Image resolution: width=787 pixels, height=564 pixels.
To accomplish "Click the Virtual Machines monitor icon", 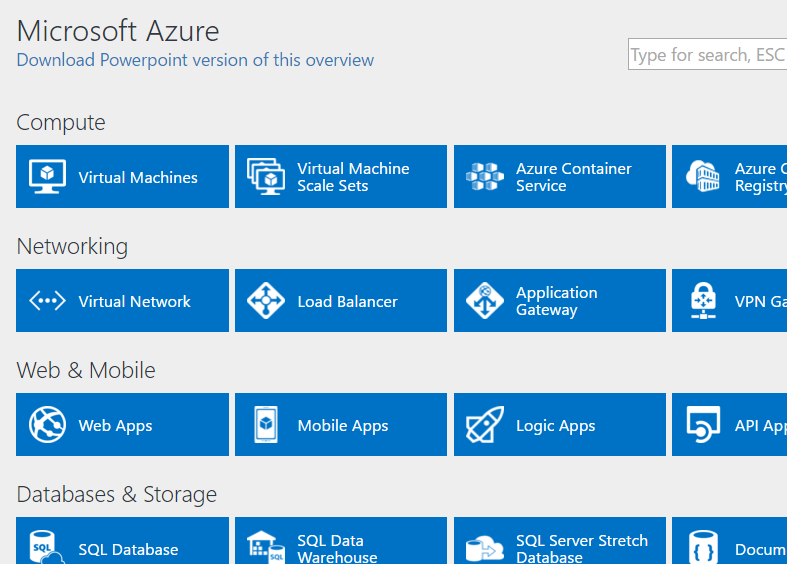I will click(47, 177).
